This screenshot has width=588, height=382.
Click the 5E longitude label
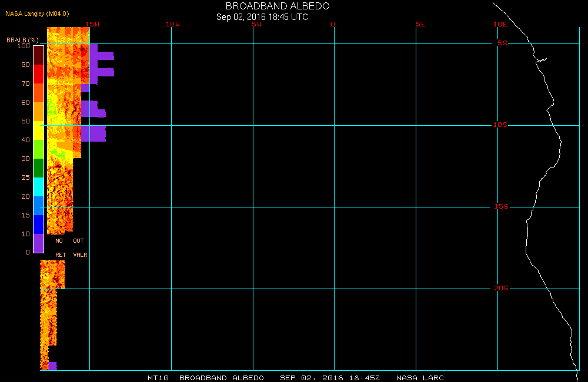420,24
